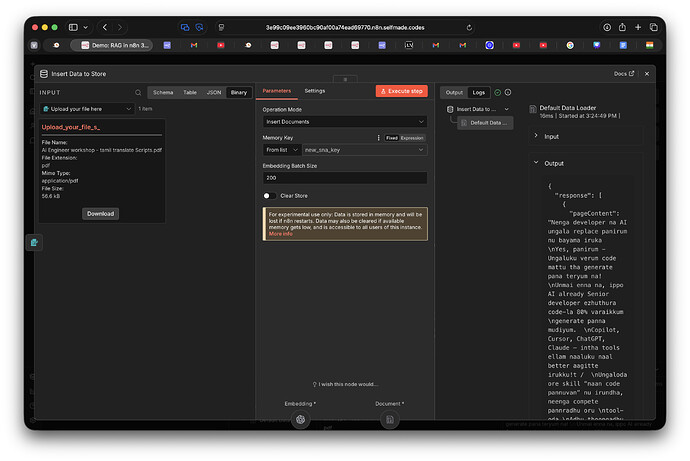Open the Embedding connector icon at the bottom
690x461 pixels.
click(x=301, y=419)
